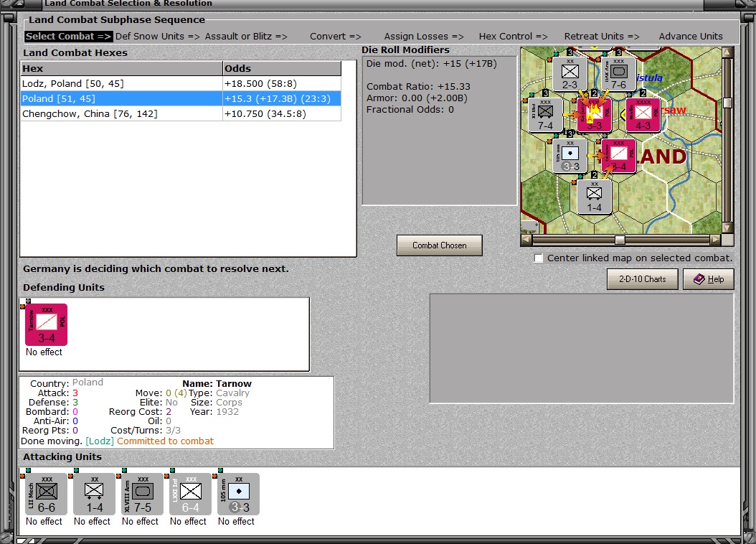
Task: Click the 2-3 infantry counter on map
Action: click(570, 74)
